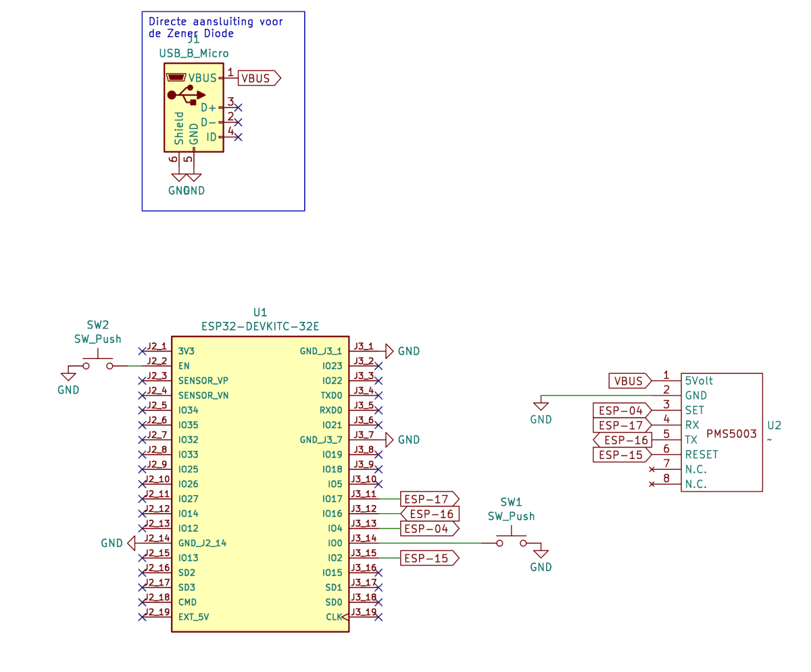Click the VBUS label on PMS5003 5Volt pin
The width and height of the screenshot is (811, 672).
[x=629, y=381]
